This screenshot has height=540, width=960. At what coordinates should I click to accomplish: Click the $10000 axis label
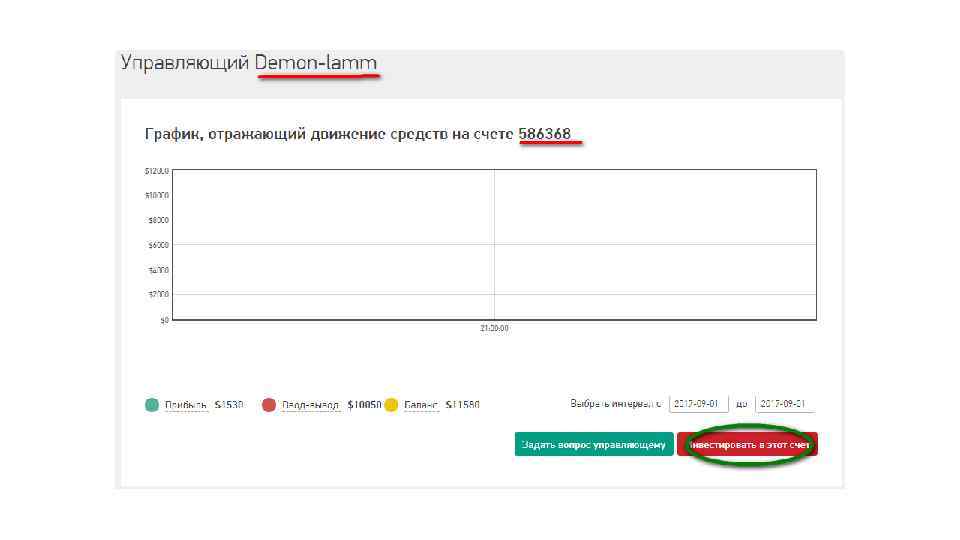[157, 195]
